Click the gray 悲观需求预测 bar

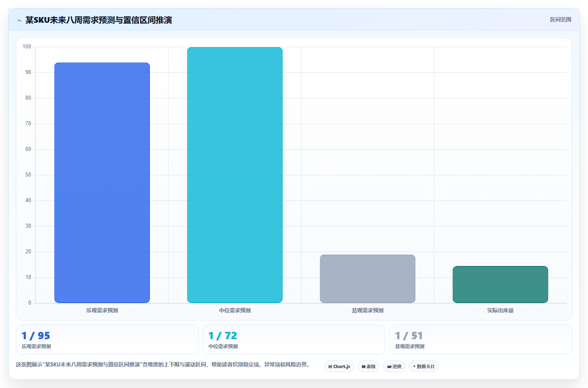pos(368,279)
